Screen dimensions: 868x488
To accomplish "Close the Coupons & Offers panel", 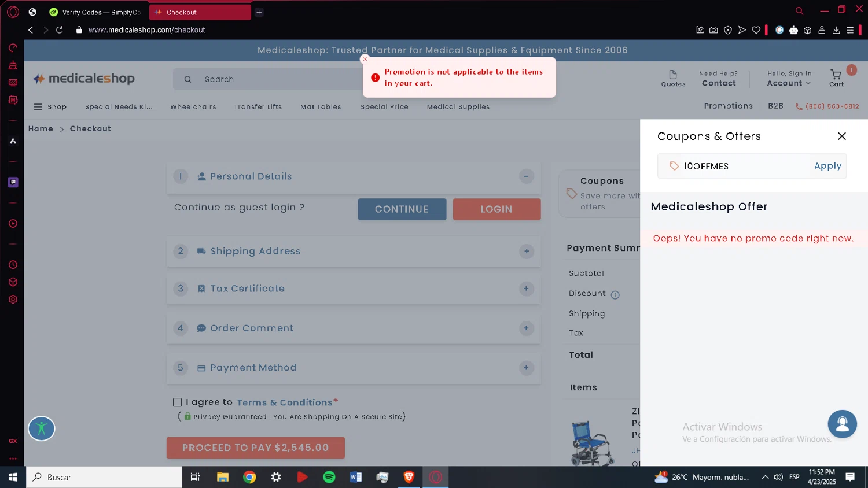I will (842, 136).
